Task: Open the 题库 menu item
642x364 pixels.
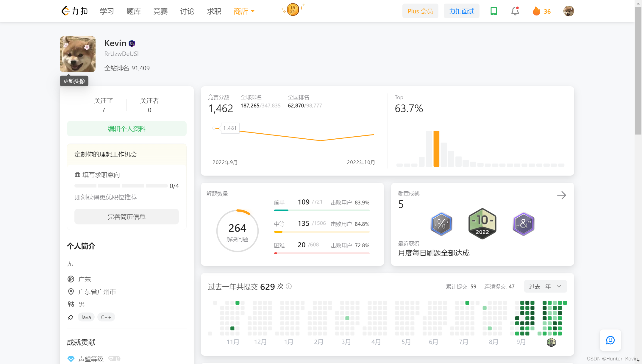Action: click(134, 11)
